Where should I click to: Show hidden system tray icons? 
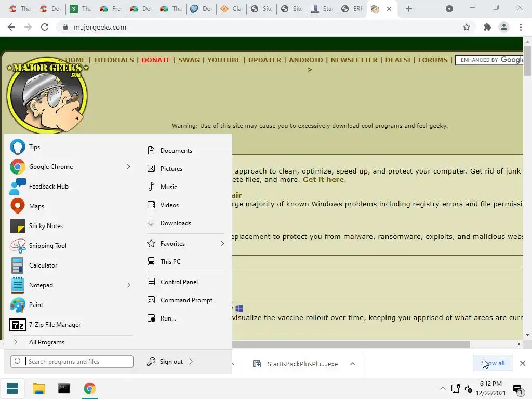pos(443,389)
